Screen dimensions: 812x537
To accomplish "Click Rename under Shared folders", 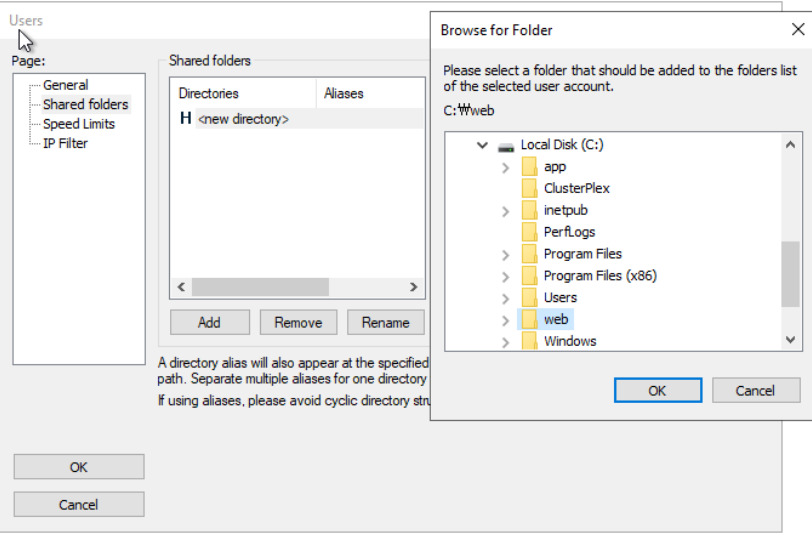I will click(x=386, y=323).
